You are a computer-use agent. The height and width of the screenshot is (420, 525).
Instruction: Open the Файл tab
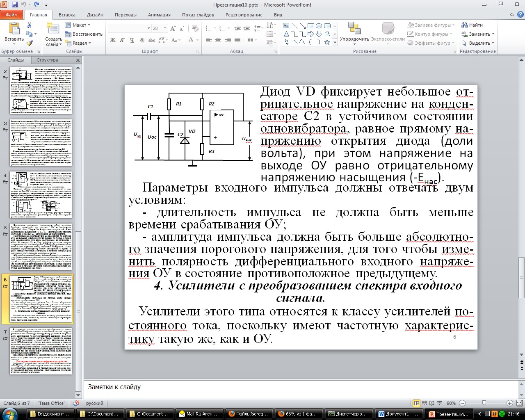point(11,15)
